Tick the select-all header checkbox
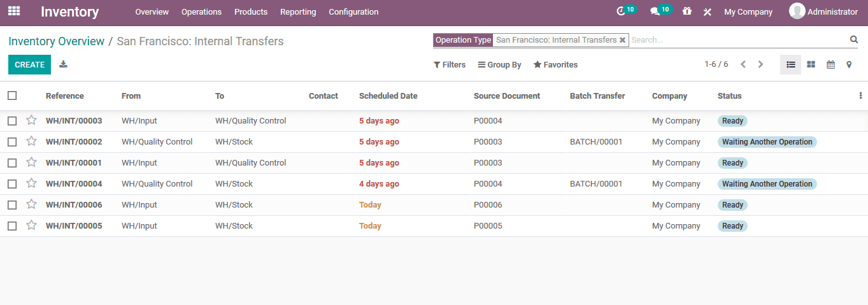The width and height of the screenshot is (868, 305). pyautogui.click(x=12, y=96)
